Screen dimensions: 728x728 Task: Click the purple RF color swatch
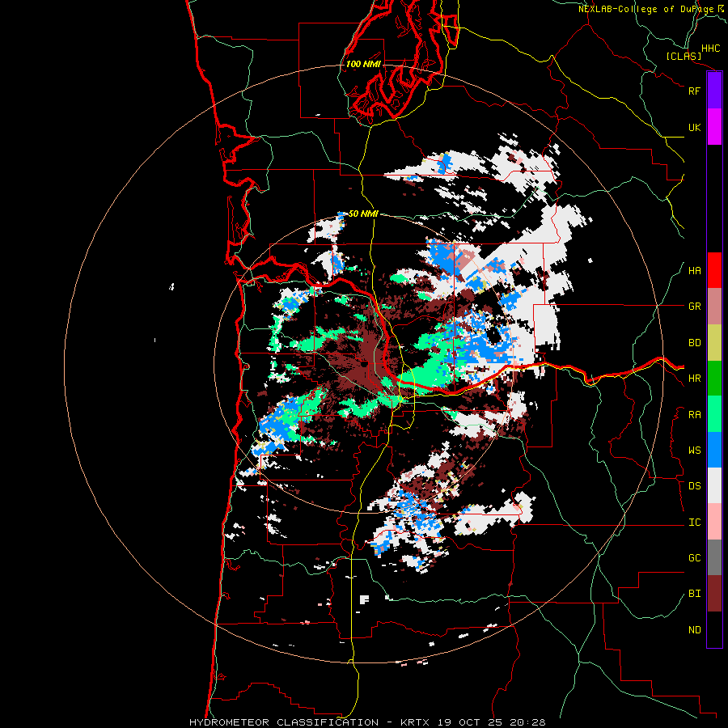(714, 91)
